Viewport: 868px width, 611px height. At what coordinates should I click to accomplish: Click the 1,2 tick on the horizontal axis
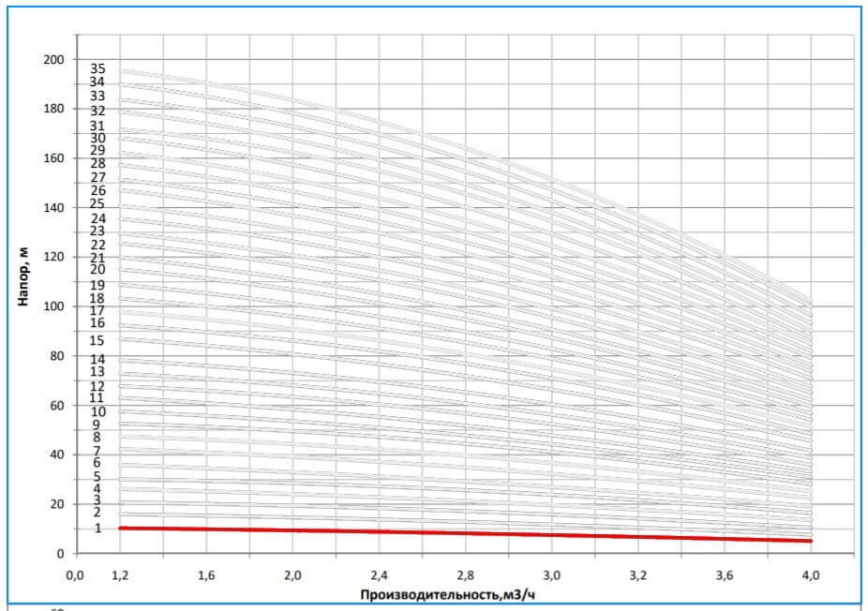[120, 573]
